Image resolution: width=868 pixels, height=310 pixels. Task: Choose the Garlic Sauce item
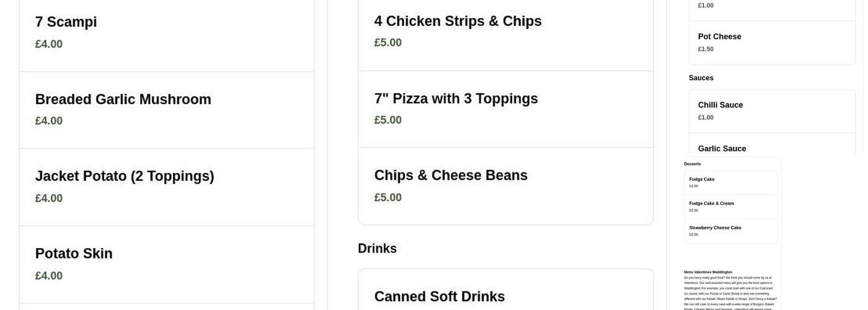click(771, 148)
